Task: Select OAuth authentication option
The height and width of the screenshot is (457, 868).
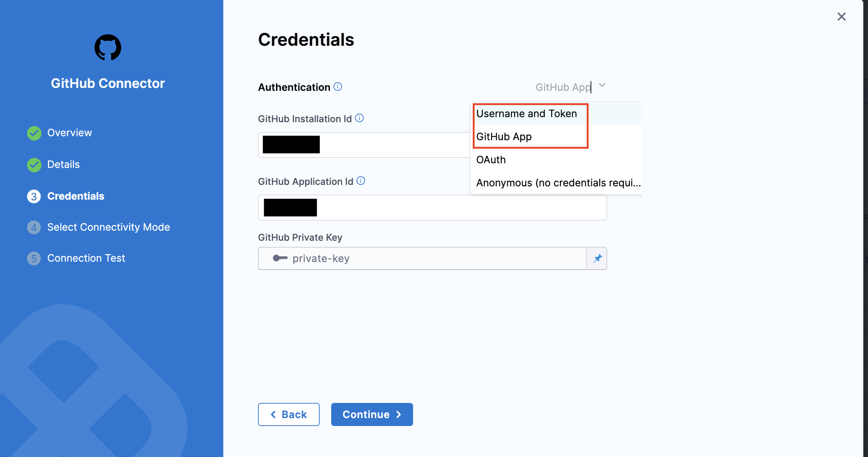Action: point(491,160)
